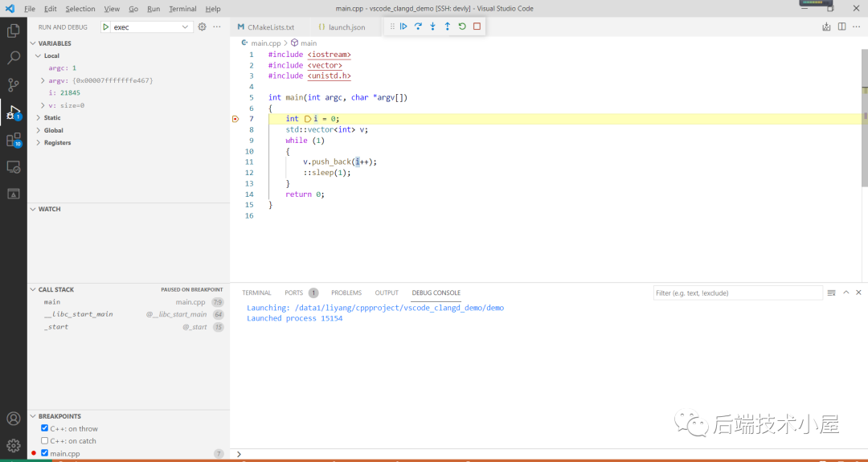Screen dimensions: 868x462
Task: Open launch.json via the gear icon
Action: tap(202, 27)
